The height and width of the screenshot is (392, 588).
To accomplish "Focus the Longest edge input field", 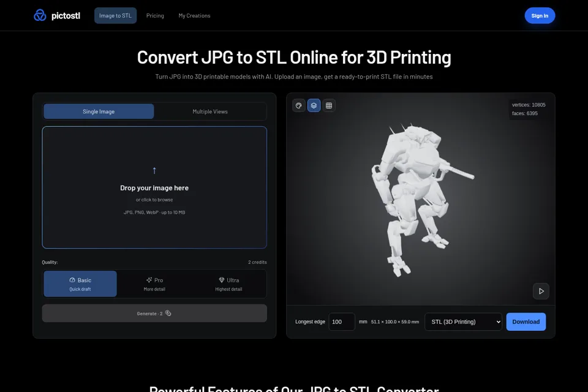I will (342, 322).
